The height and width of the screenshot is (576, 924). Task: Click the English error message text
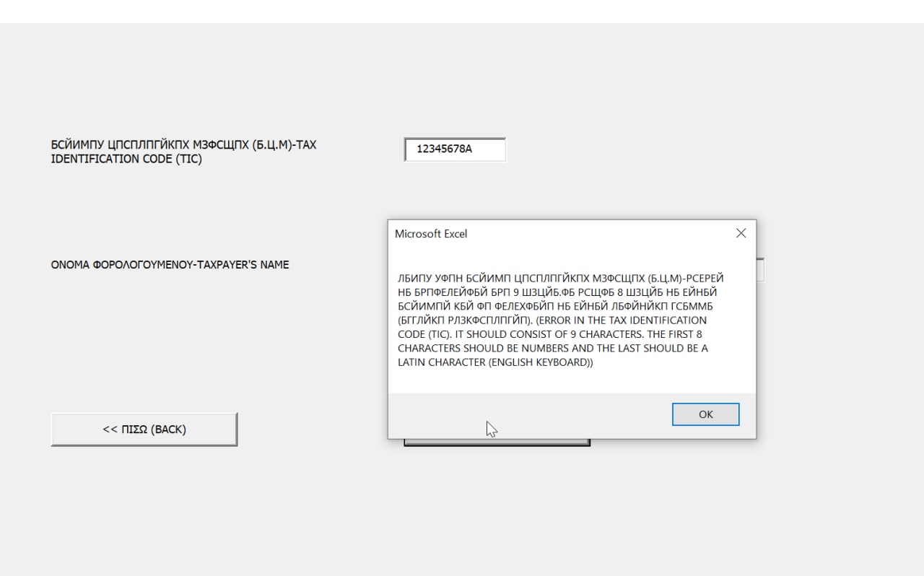[552, 341]
